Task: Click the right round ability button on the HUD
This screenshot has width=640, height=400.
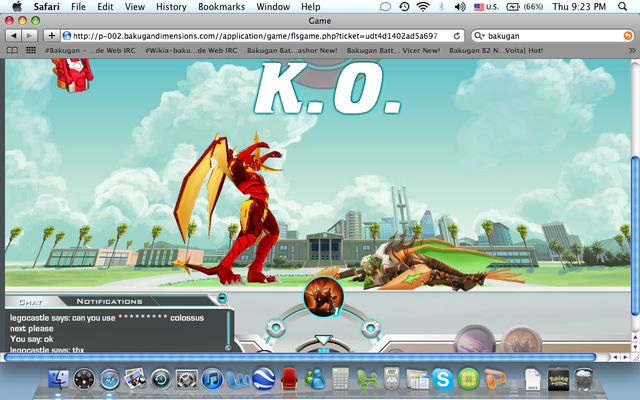Action: coord(369,327)
